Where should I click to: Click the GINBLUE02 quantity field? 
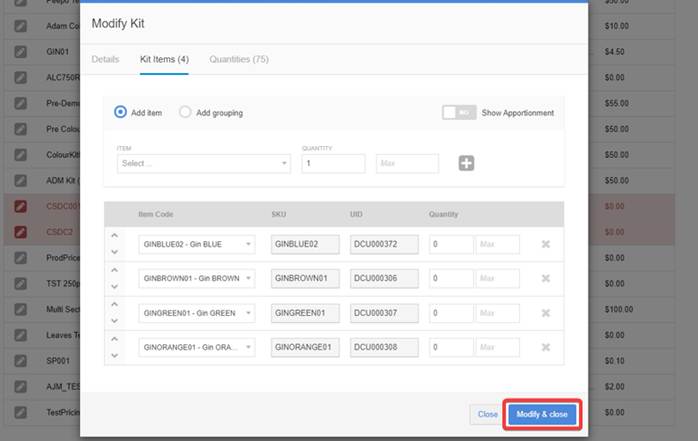[451, 244]
